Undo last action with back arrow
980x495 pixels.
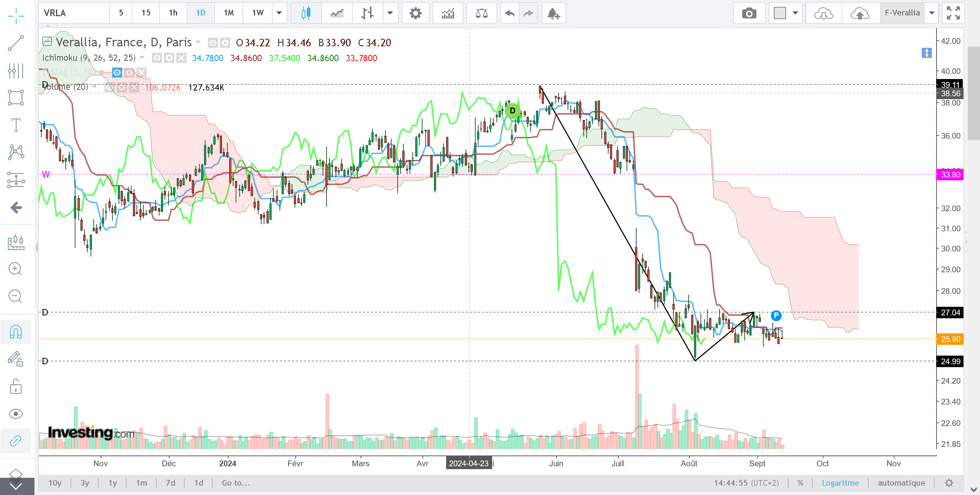510,13
